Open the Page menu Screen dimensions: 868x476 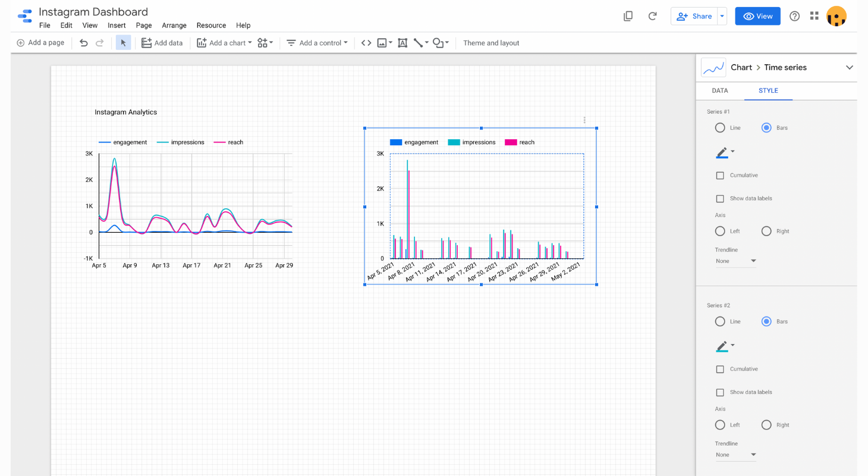(144, 26)
